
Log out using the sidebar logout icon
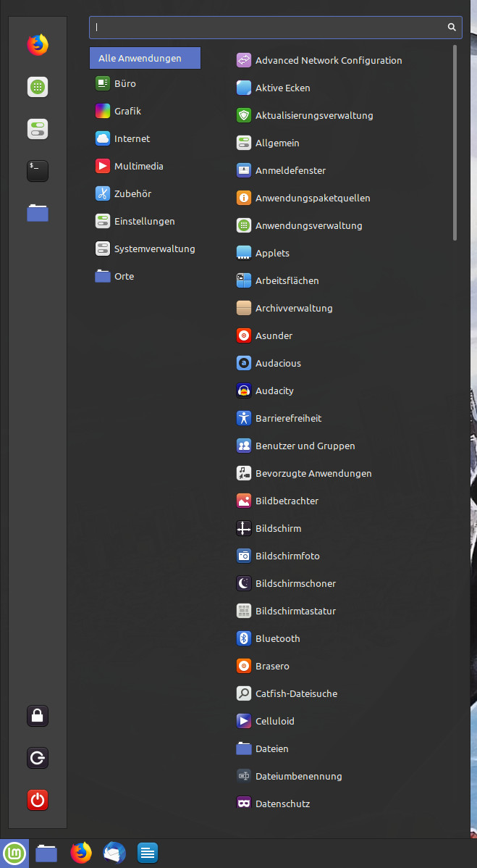pos(38,758)
